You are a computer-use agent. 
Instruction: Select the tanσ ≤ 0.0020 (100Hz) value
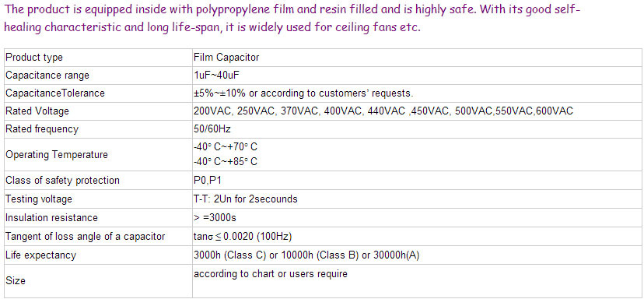click(x=243, y=237)
